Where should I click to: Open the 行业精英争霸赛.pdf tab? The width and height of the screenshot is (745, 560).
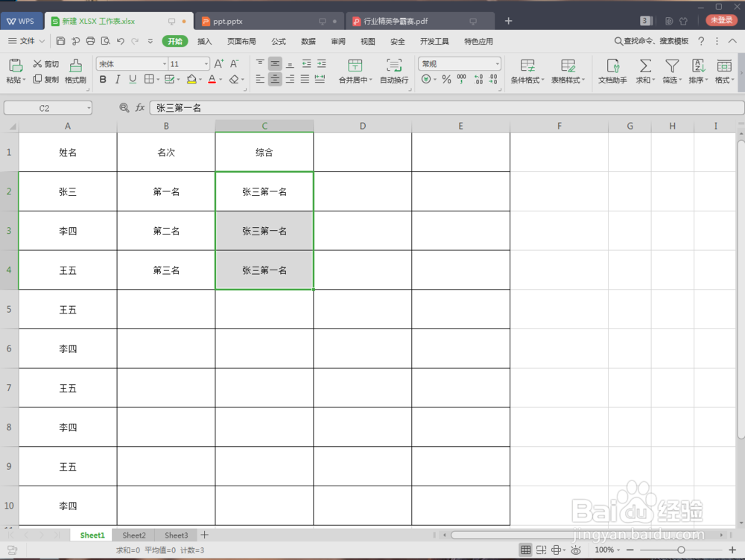[x=420, y=22]
